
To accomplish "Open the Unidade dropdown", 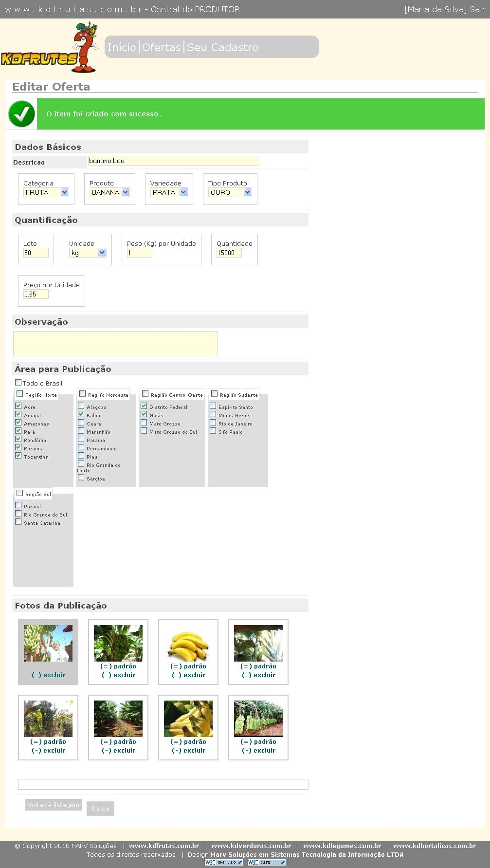I will (x=88, y=253).
